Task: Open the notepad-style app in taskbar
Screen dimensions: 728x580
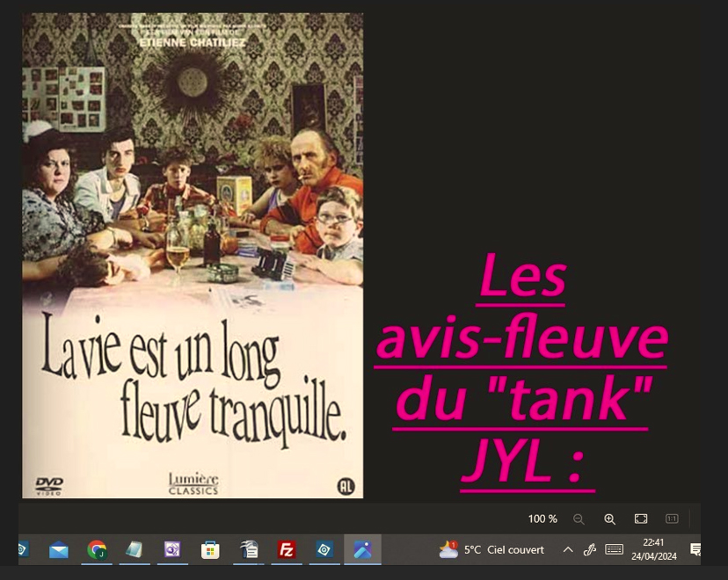Action: [135, 550]
